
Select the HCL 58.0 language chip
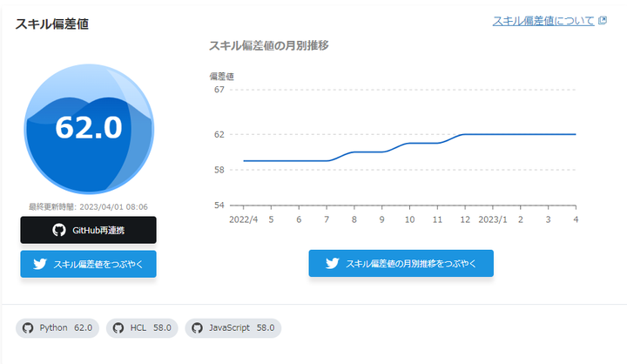coord(142,328)
